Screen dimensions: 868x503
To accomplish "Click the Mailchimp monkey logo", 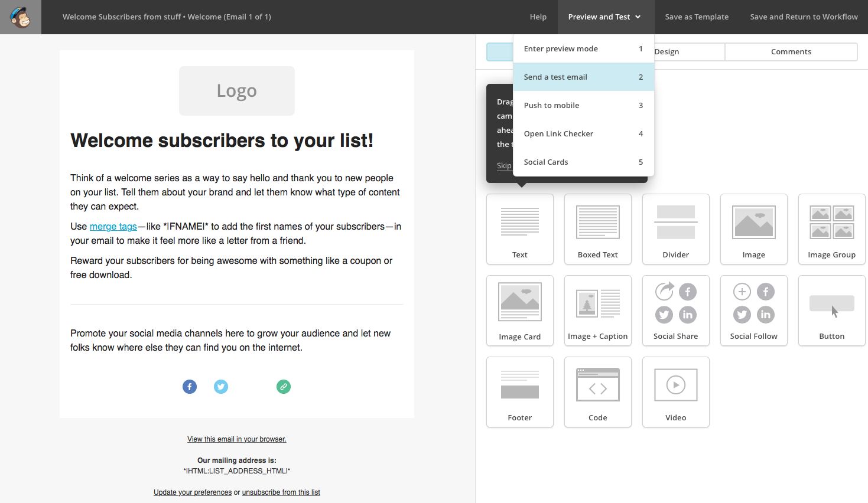I will [21, 17].
